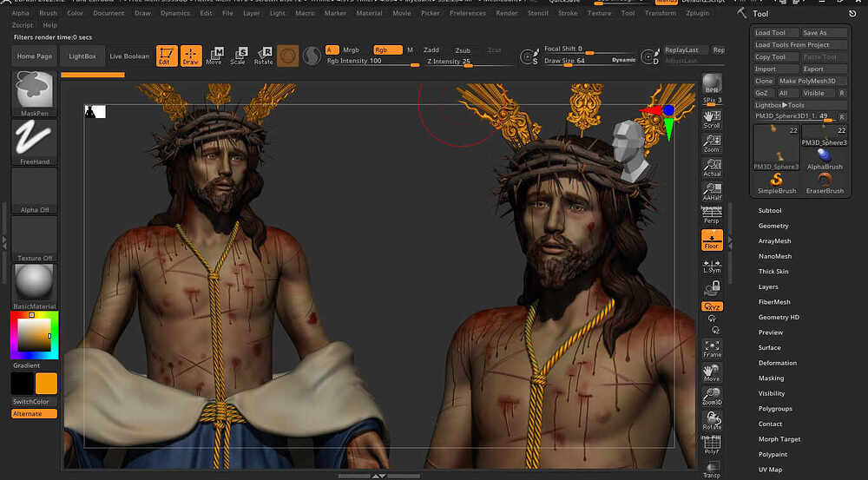This screenshot has height=480, width=868.
Task: Select the EraserBrush tool icon
Action: (825, 183)
